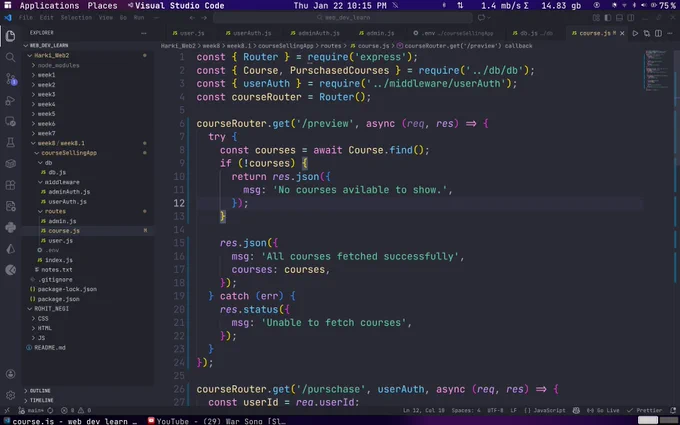Switch to the admin.js editor tab
Image resolution: width=680 pixels, height=425 pixels.
coord(376,33)
